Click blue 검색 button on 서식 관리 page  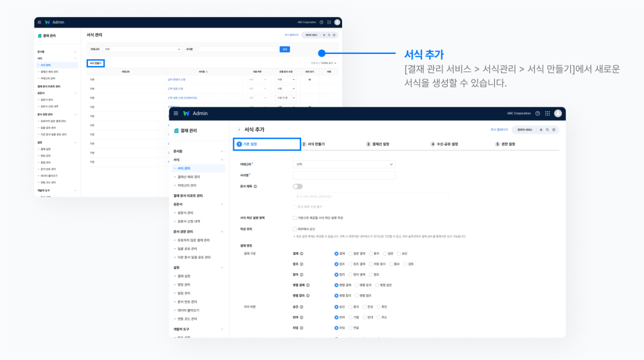click(x=286, y=49)
